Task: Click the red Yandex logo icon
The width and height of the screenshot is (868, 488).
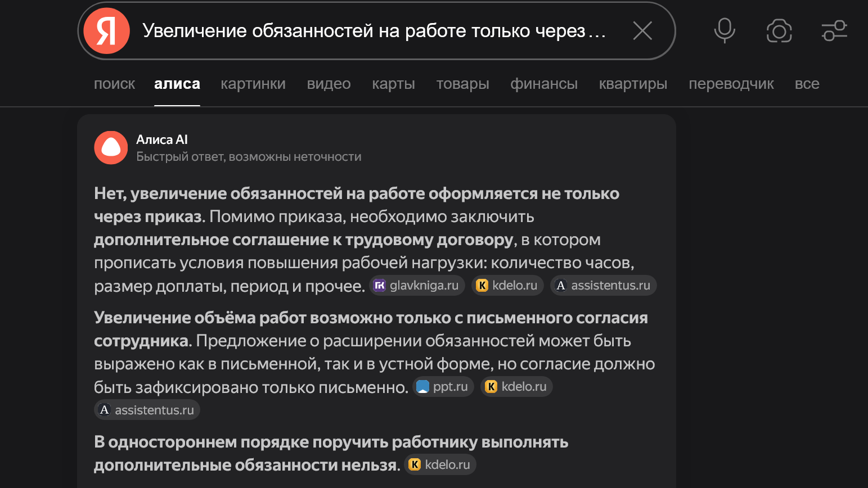Action: 107,31
